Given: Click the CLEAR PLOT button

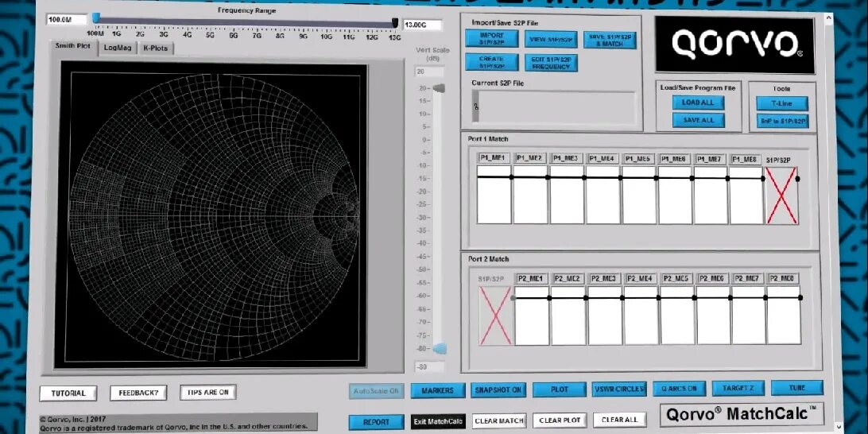Looking at the screenshot, I should click(x=560, y=420).
